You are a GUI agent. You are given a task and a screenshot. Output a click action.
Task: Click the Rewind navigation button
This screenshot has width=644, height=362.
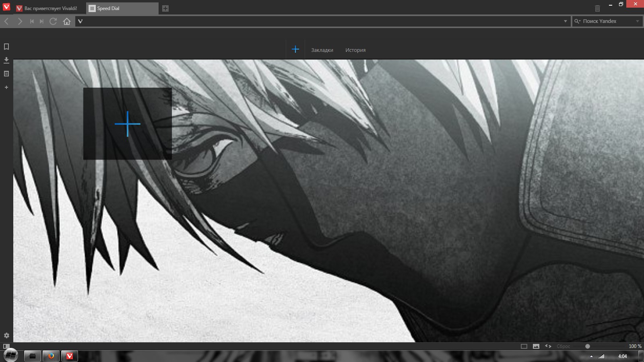pyautogui.click(x=31, y=21)
